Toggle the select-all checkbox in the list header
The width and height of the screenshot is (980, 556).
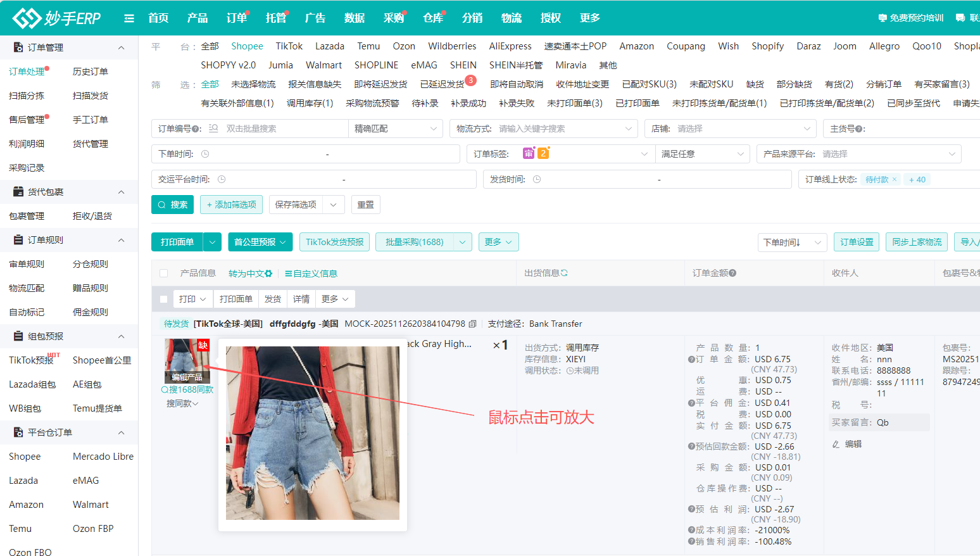coord(163,273)
